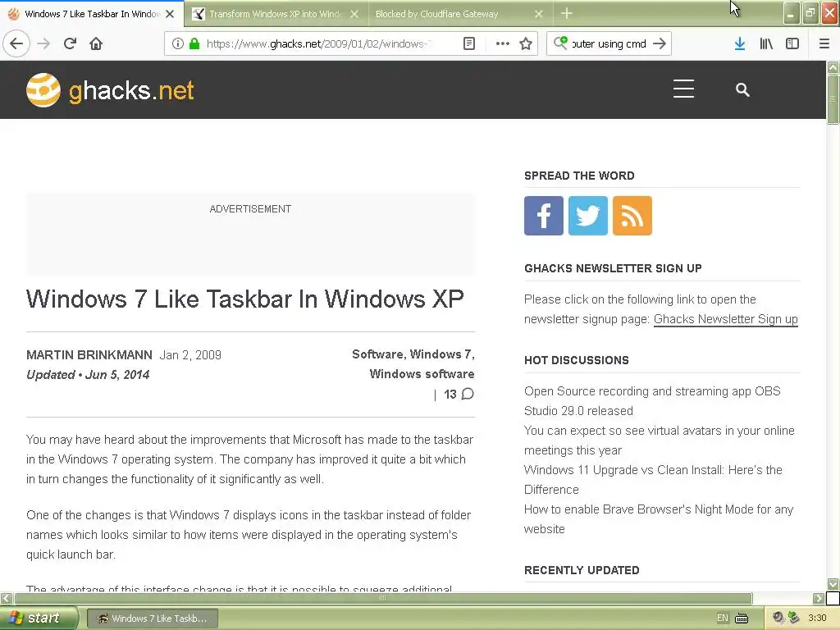
Task: Click the search bar text field
Action: pos(609,43)
